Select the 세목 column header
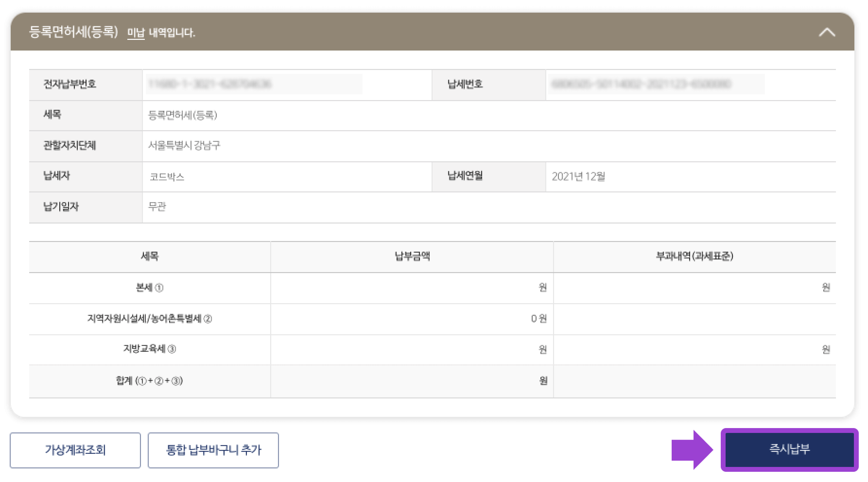The image size is (868, 482). (149, 257)
